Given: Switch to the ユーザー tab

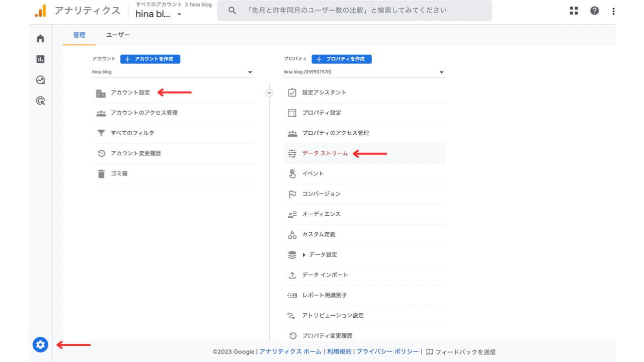Looking at the screenshot, I should (x=118, y=35).
